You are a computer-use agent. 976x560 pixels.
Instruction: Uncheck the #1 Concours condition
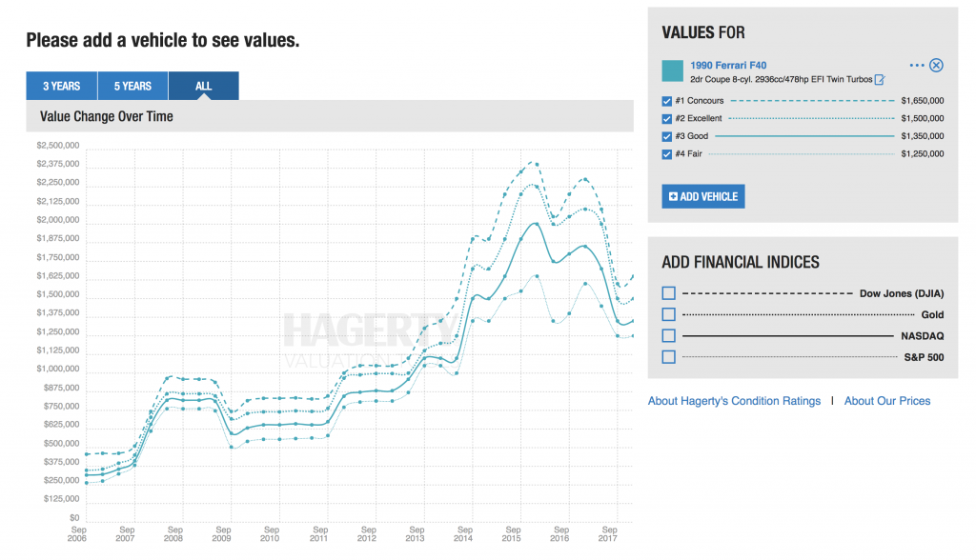[x=666, y=101]
